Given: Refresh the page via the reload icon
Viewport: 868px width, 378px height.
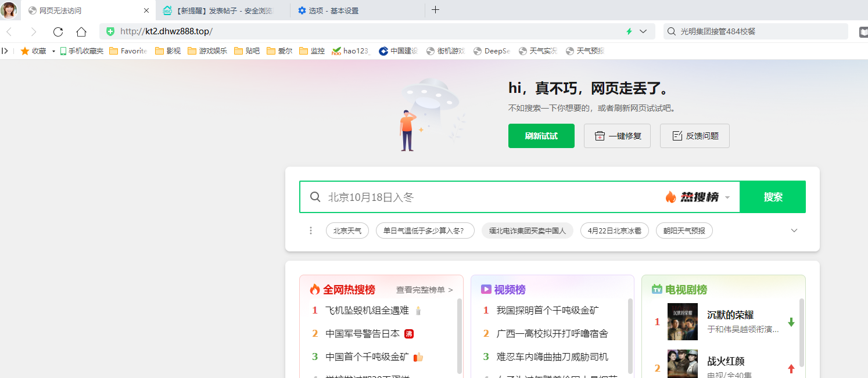Looking at the screenshot, I should coord(58,31).
